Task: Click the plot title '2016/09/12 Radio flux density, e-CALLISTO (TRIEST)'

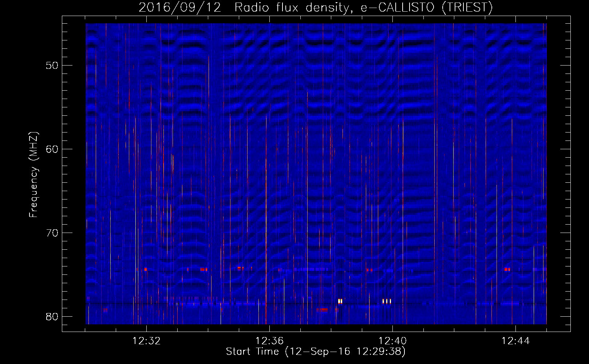Action: (316, 7)
